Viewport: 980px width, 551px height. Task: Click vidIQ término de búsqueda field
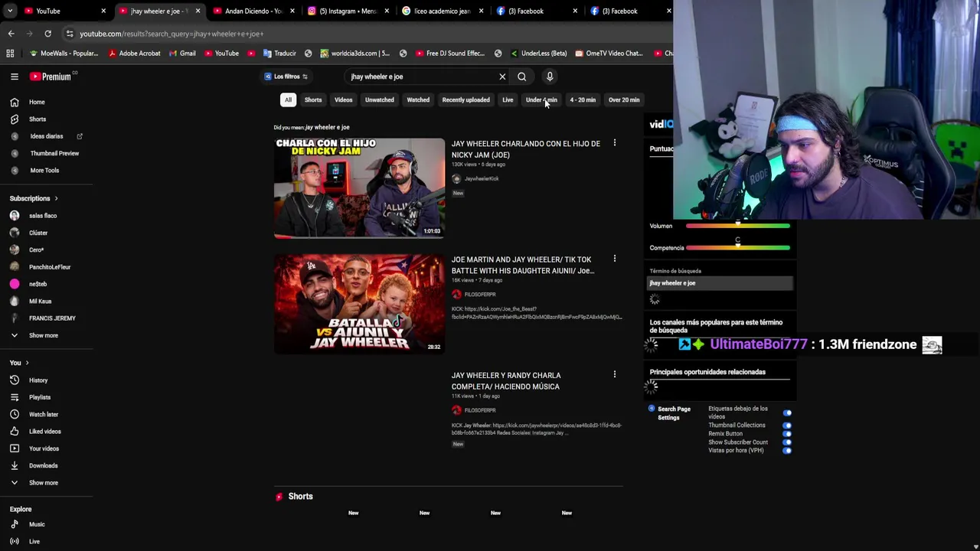[x=720, y=283]
